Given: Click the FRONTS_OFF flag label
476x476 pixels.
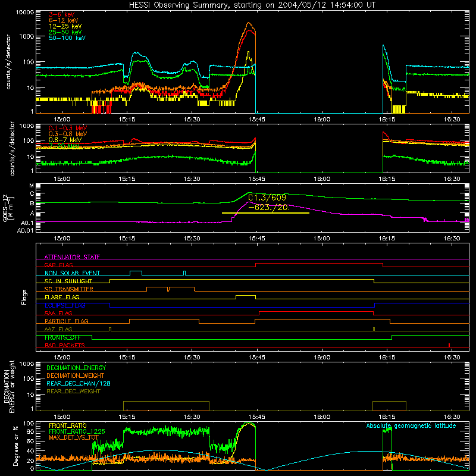Looking at the screenshot, I should point(63,337).
